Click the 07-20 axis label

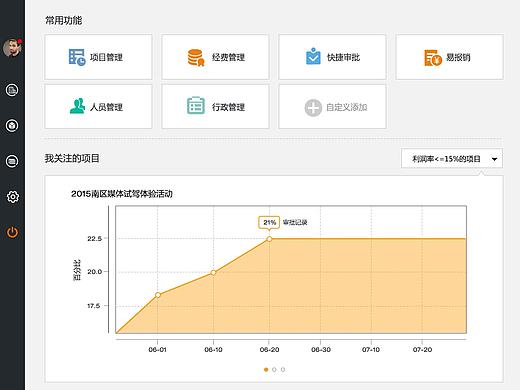422,349
